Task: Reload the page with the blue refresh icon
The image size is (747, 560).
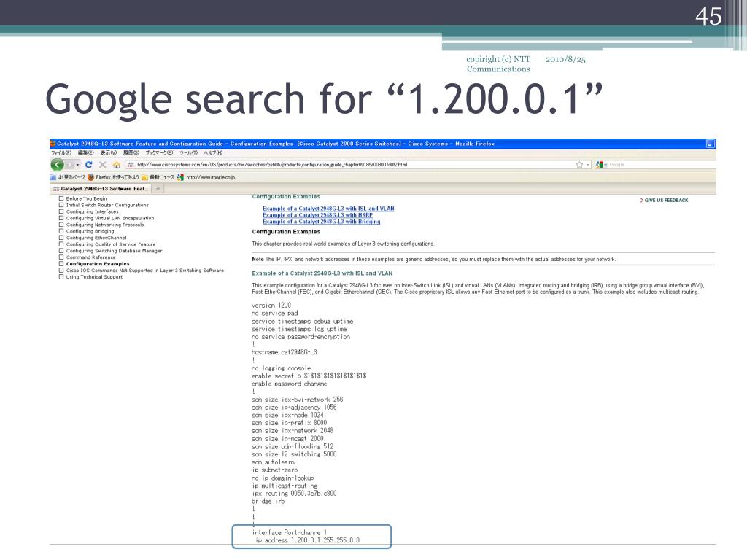Action: [x=88, y=165]
